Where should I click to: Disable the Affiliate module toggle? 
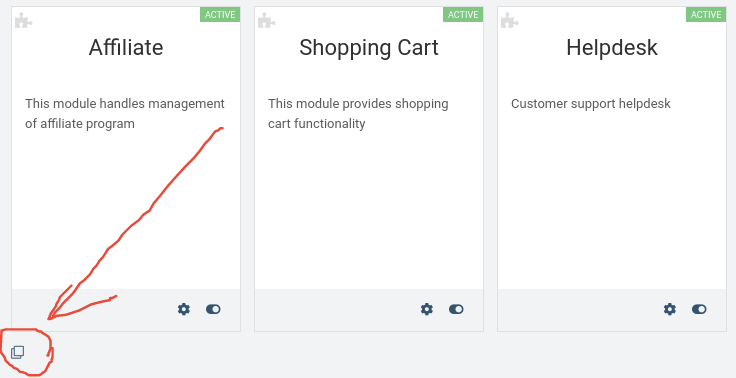tap(213, 309)
